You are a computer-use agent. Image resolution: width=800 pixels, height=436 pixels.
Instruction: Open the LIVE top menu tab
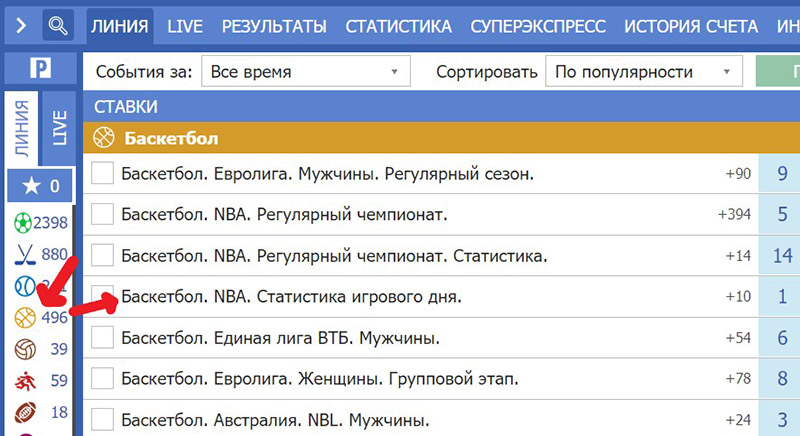click(x=185, y=26)
